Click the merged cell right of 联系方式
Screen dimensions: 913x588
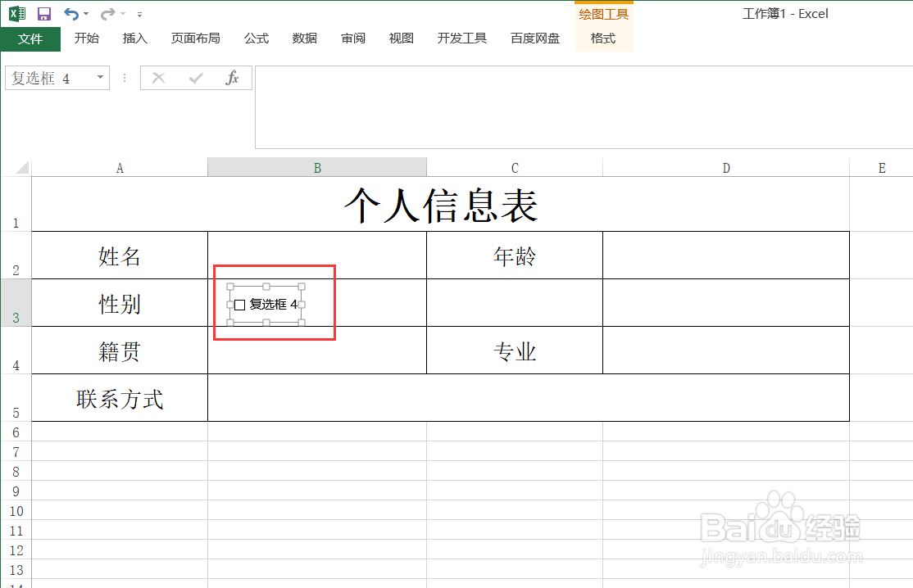(x=529, y=398)
